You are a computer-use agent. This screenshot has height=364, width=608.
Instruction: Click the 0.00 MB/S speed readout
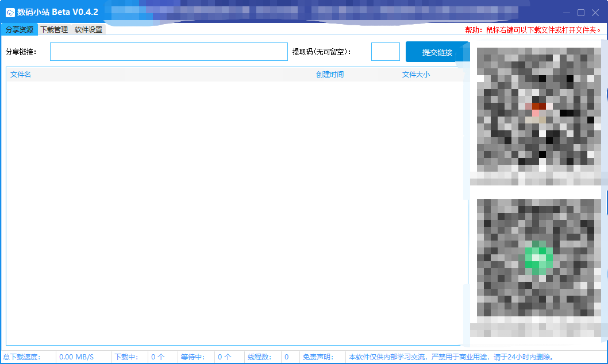pyautogui.click(x=76, y=357)
